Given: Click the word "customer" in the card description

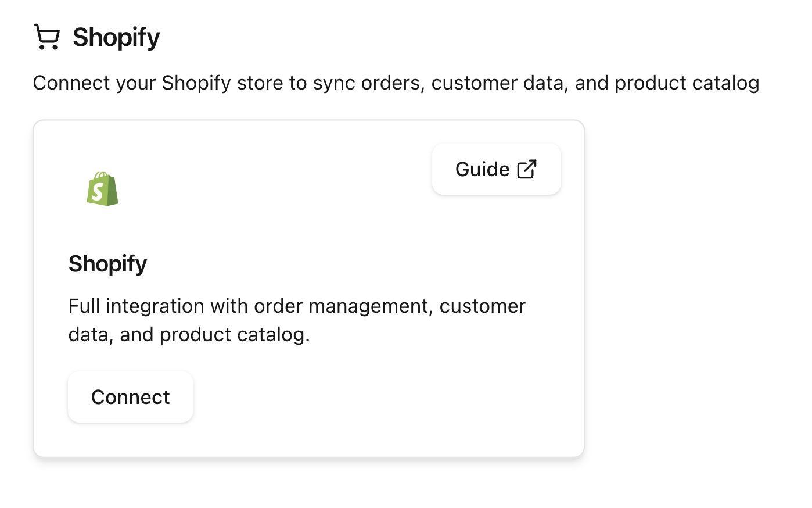Looking at the screenshot, I should (x=482, y=306).
